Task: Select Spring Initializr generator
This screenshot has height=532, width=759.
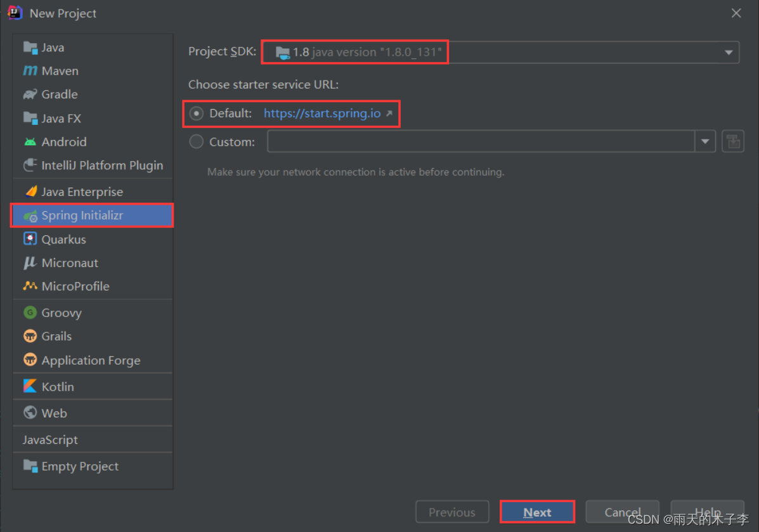Action: 93,216
